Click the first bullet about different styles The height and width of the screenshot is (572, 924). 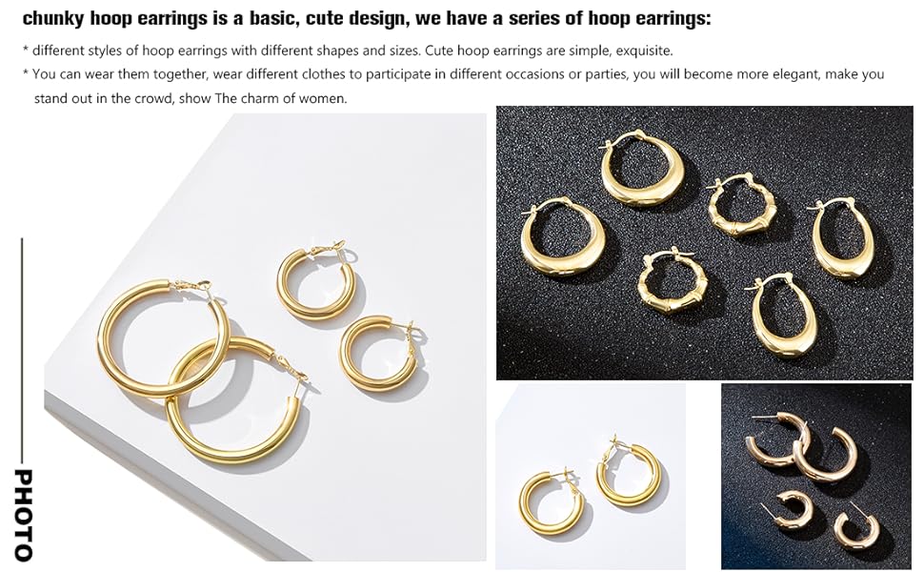(x=348, y=51)
